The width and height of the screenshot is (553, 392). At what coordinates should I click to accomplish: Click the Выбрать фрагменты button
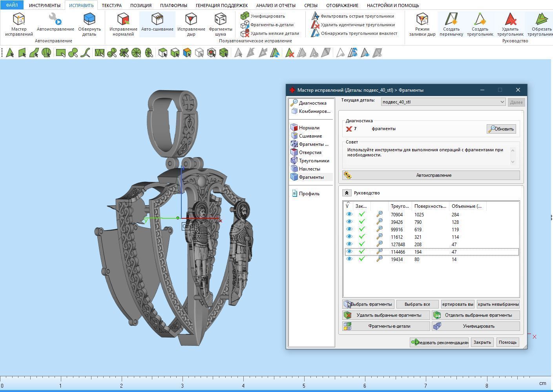tap(368, 304)
